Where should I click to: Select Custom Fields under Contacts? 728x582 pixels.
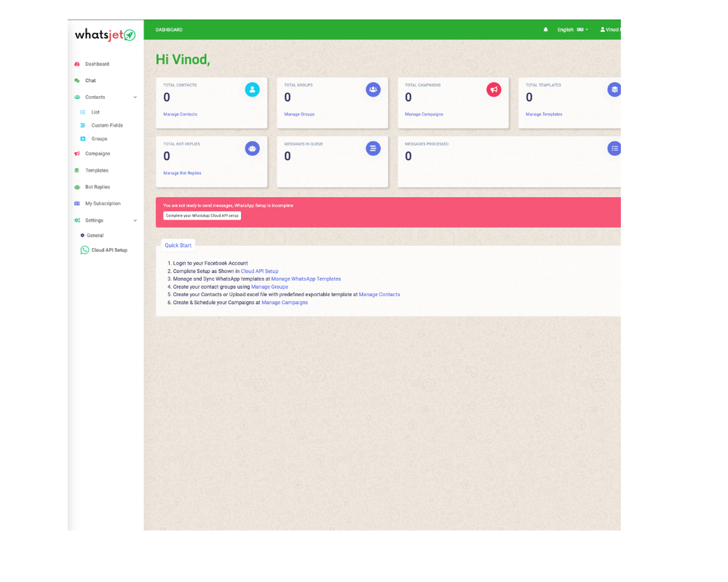coord(107,126)
